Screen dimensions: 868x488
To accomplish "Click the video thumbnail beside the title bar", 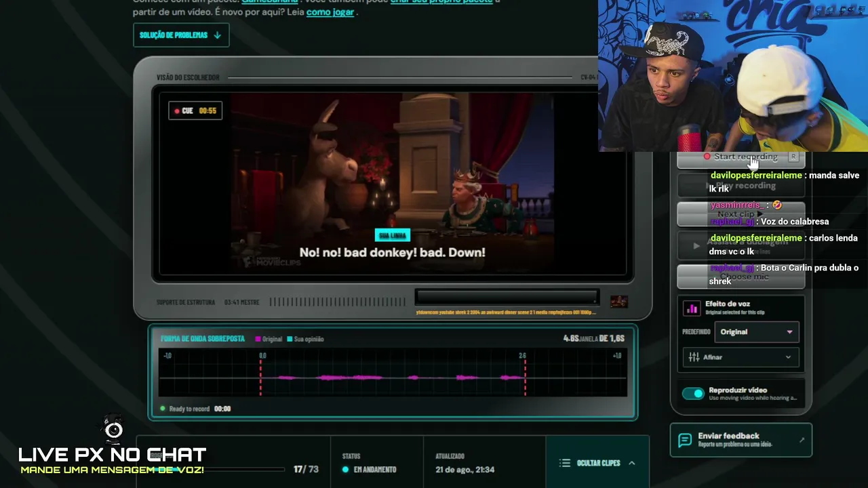I will (618, 302).
